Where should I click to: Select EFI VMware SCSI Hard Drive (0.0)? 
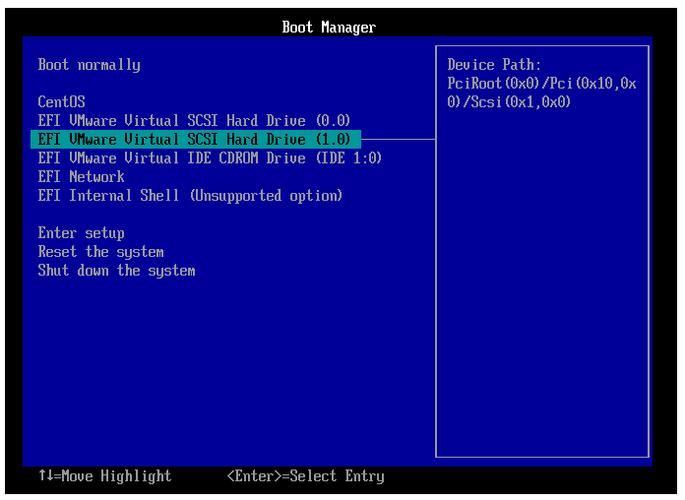[193, 121]
